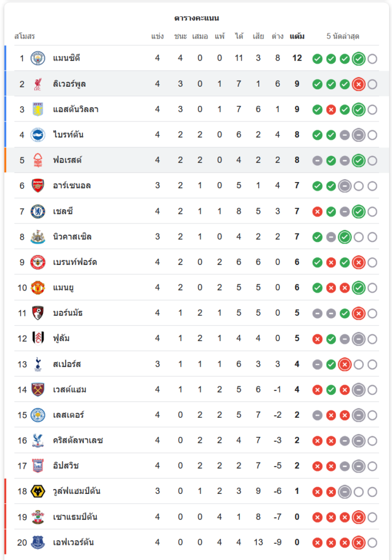Click Southampton's first red loss circle
392x560 pixels.
pos(318,517)
